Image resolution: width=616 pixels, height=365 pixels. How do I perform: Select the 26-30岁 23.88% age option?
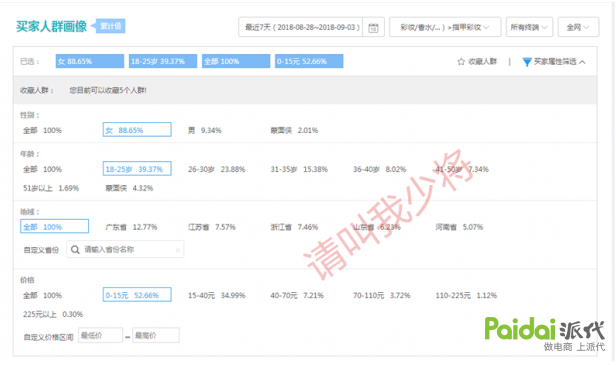216,169
